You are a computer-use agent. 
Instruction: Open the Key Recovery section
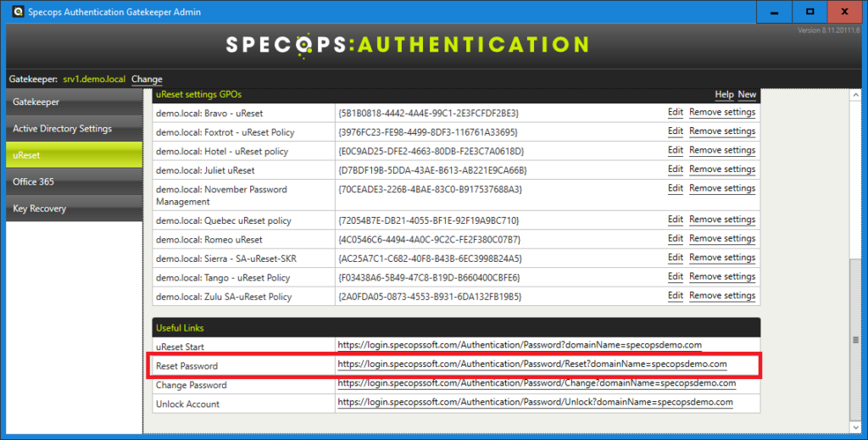point(75,208)
